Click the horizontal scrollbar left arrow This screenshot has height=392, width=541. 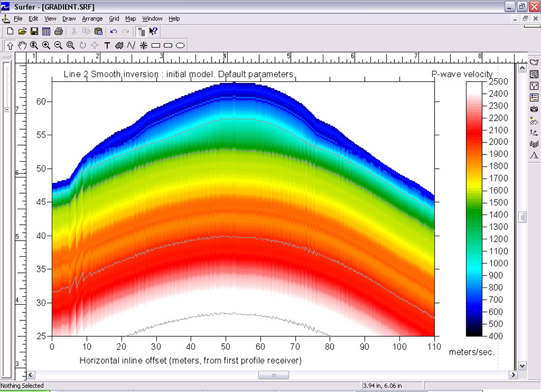pos(31,375)
